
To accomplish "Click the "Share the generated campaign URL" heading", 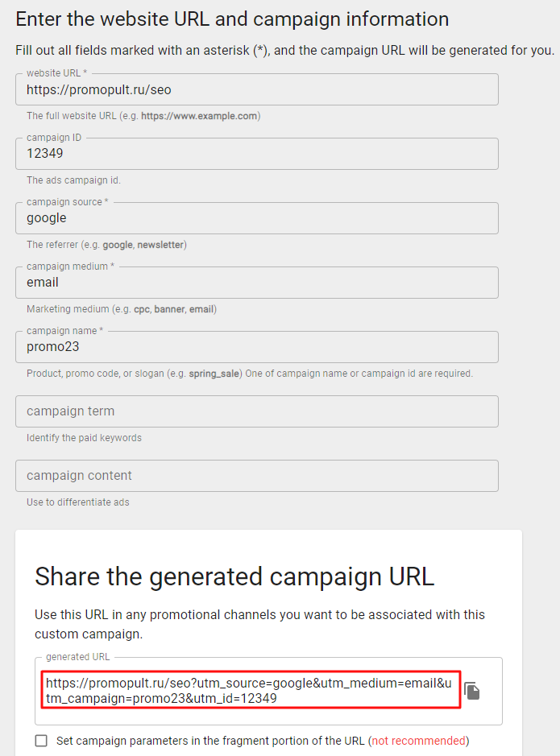I will coord(234,576).
